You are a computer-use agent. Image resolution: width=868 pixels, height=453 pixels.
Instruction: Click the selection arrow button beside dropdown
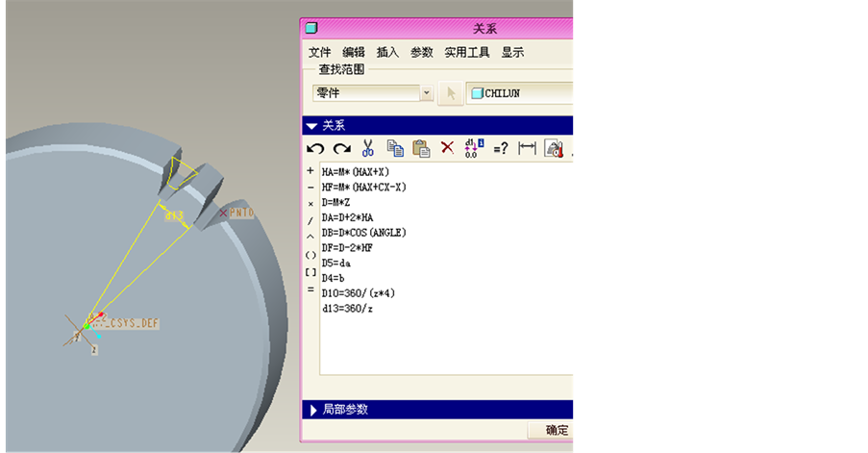click(x=450, y=93)
